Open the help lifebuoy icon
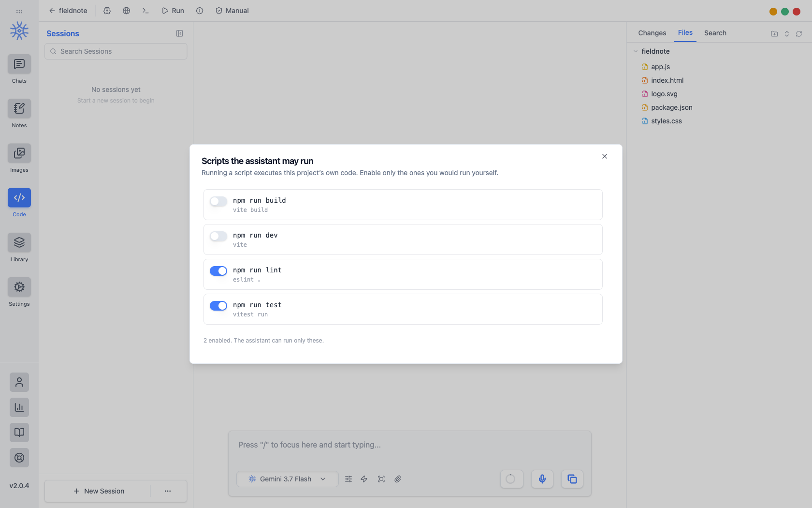This screenshot has width=812, height=508. pyautogui.click(x=19, y=458)
